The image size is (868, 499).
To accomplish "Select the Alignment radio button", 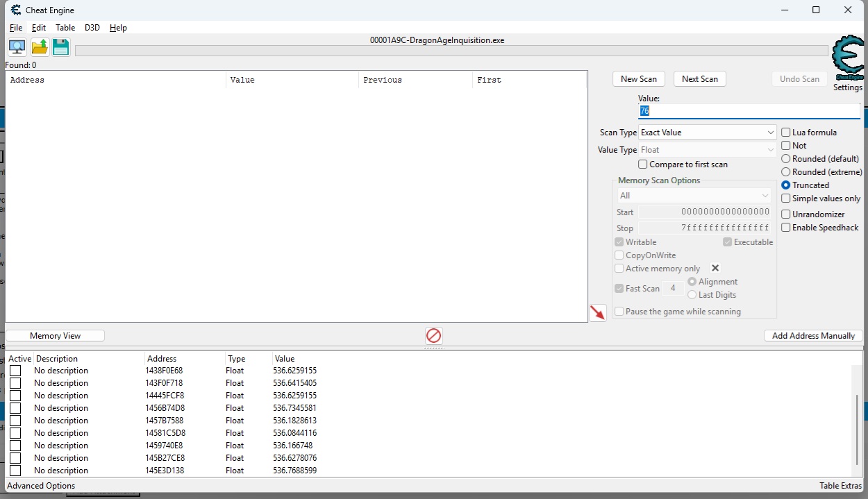I will click(692, 282).
